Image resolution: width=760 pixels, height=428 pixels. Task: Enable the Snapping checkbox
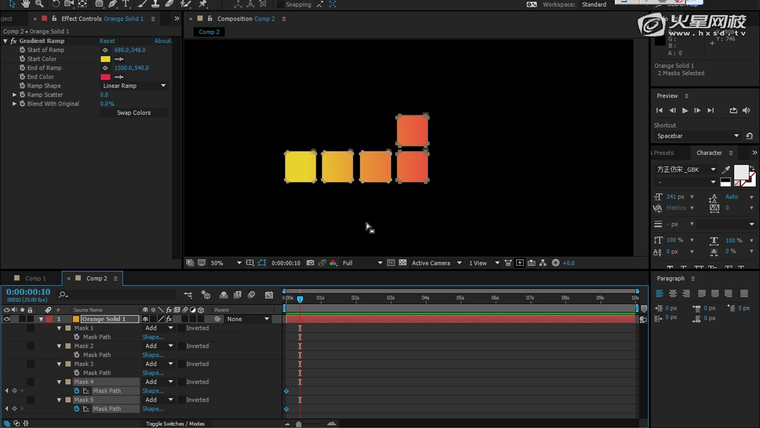point(281,4)
